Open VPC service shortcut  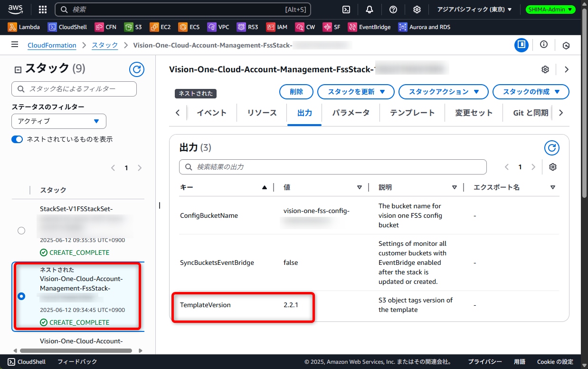(x=218, y=27)
